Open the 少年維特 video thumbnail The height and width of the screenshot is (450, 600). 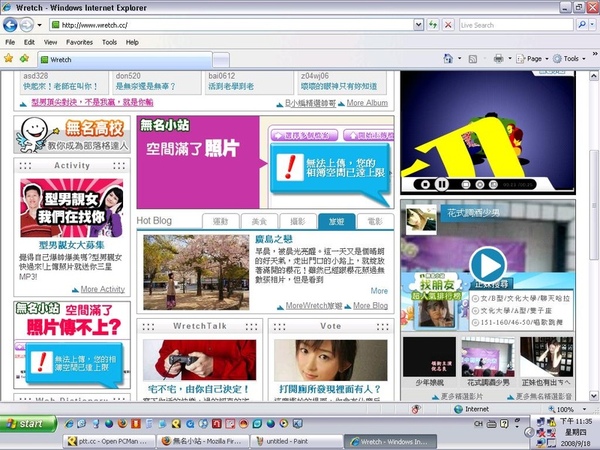click(429, 357)
